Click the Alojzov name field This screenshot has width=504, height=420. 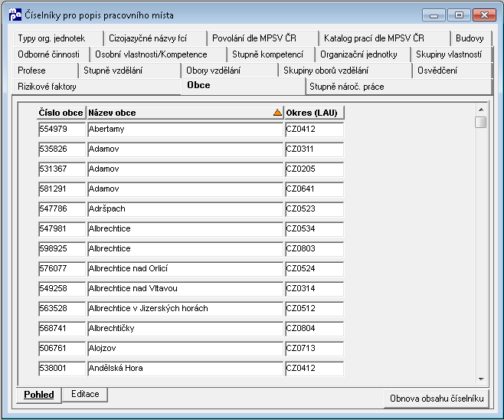(185, 349)
